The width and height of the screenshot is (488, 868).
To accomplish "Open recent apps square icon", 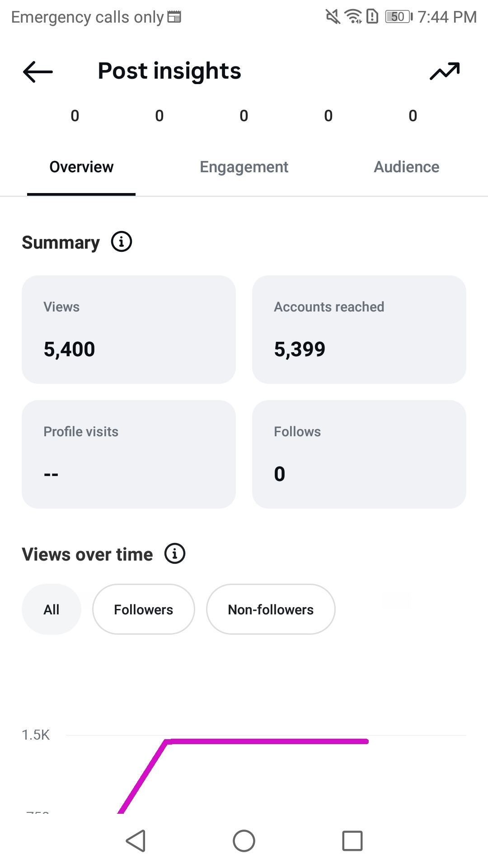I will (352, 841).
